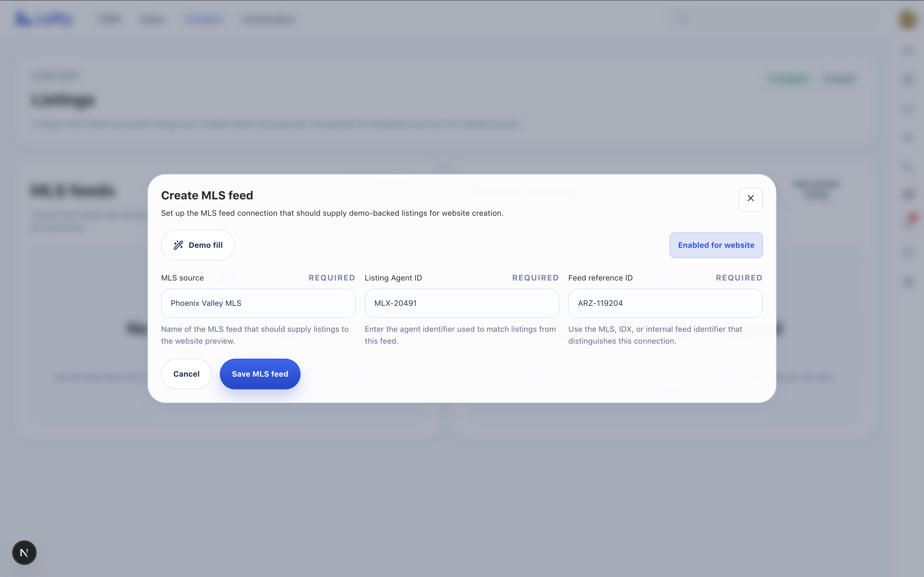
Task: Open the longest rightmost top navigation item
Action: 269,19
